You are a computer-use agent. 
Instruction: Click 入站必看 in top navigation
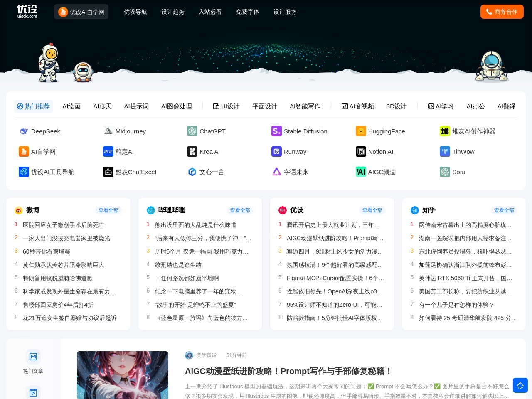[210, 12]
